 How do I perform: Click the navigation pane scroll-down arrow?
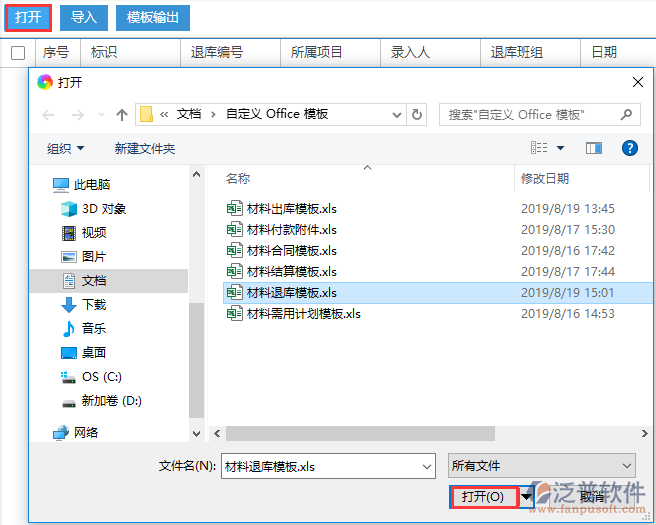click(196, 434)
